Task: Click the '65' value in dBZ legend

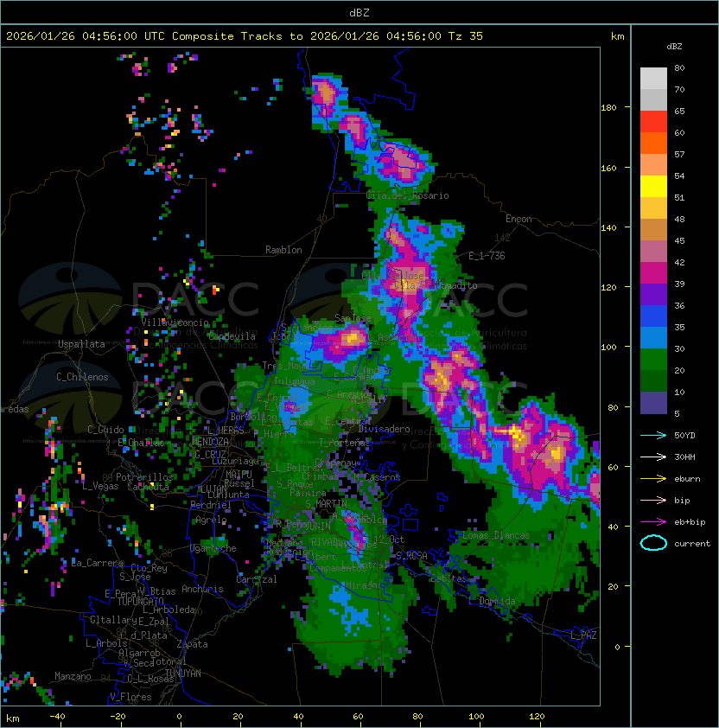Action: click(x=679, y=111)
